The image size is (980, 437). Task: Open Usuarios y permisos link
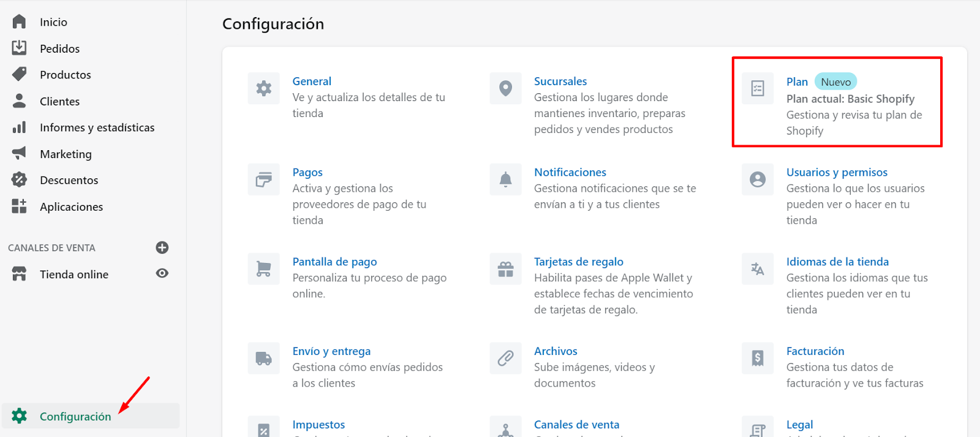tap(837, 172)
